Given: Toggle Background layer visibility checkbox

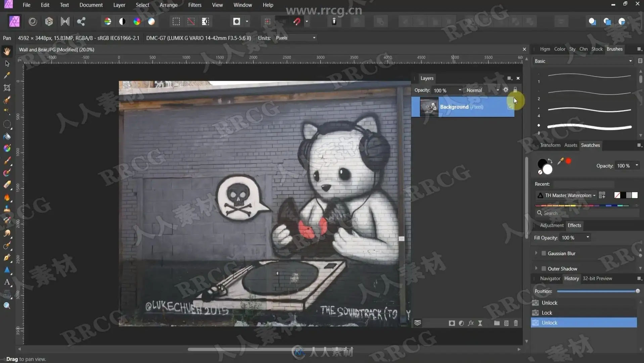Looking at the screenshot, I should point(510,107).
